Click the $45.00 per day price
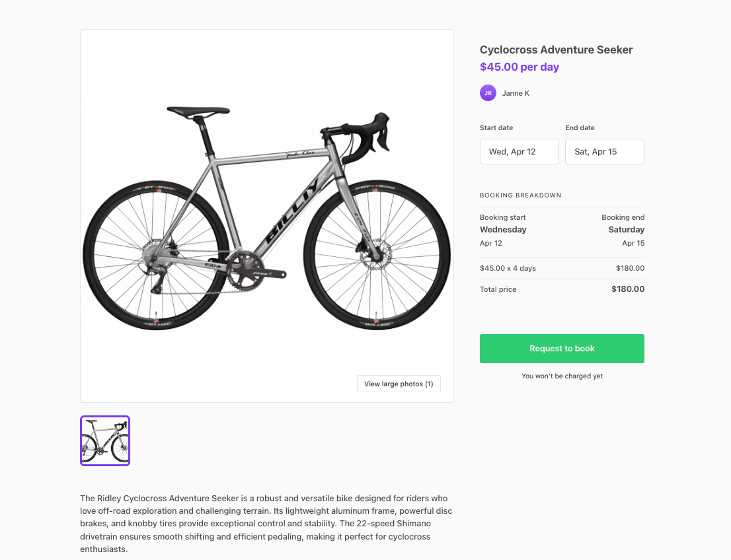731x560 pixels. (519, 67)
